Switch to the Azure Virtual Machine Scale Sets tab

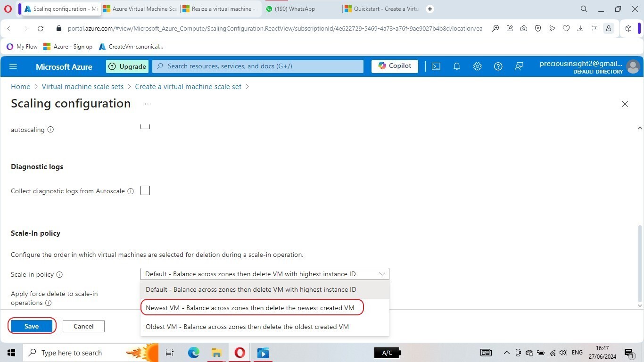click(x=140, y=9)
